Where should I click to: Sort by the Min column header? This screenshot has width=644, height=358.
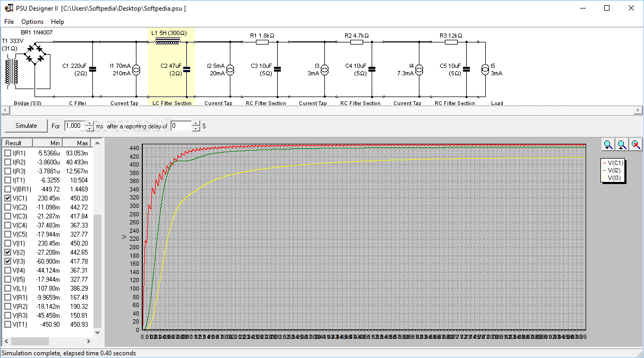pos(47,143)
